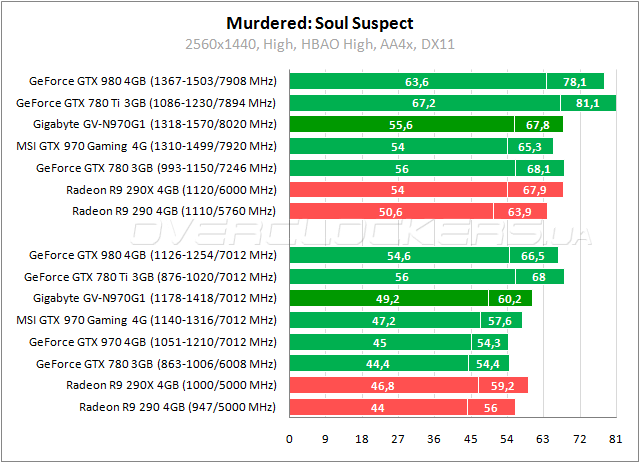This screenshot has height=463, width=640.
Task: Select label GeForce GTX 780 Ti 3GB (876-1020/7012 MHz)
Action: point(150,277)
